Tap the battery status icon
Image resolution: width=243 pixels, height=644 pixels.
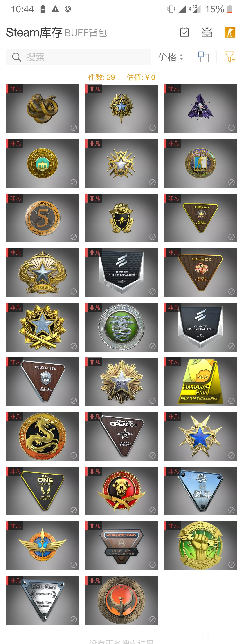coord(229,9)
